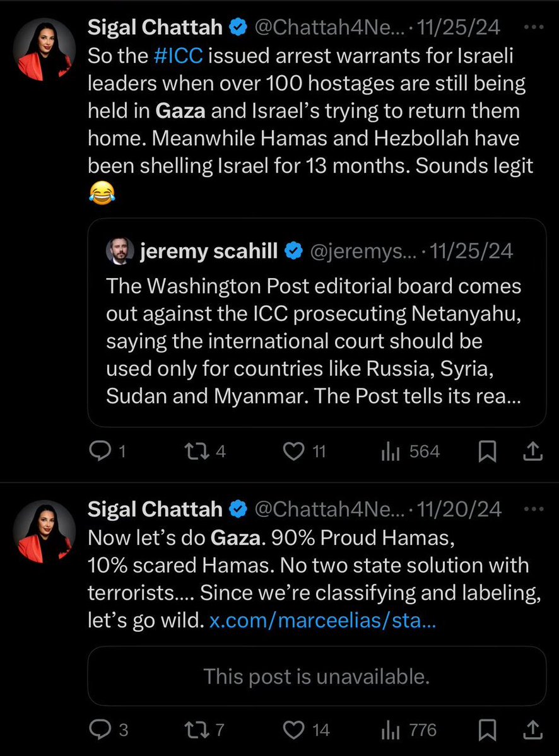Image resolution: width=559 pixels, height=756 pixels.
Task: Tap the 'This post is unavailable' box
Action: (x=316, y=676)
